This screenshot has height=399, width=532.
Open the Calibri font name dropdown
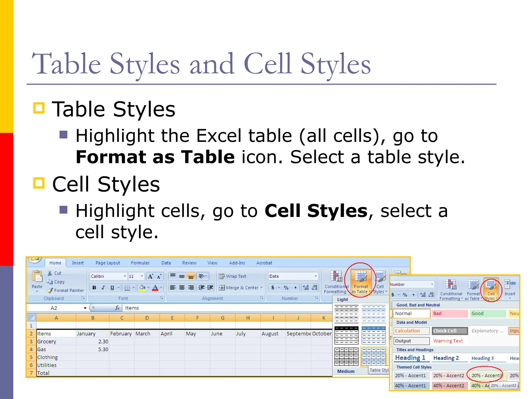[x=125, y=276]
